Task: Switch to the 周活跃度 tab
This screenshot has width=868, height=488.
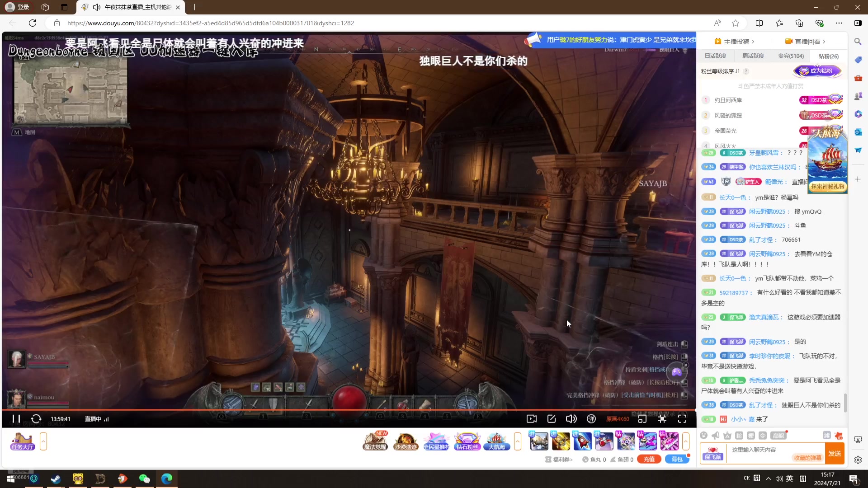Action: tap(753, 56)
